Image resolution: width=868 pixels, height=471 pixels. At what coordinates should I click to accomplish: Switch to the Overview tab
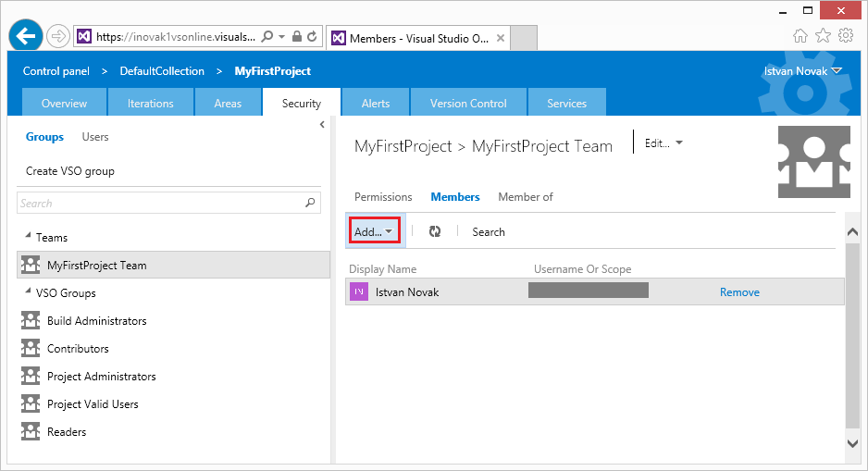pyautogui.click(x=64, y=103)
